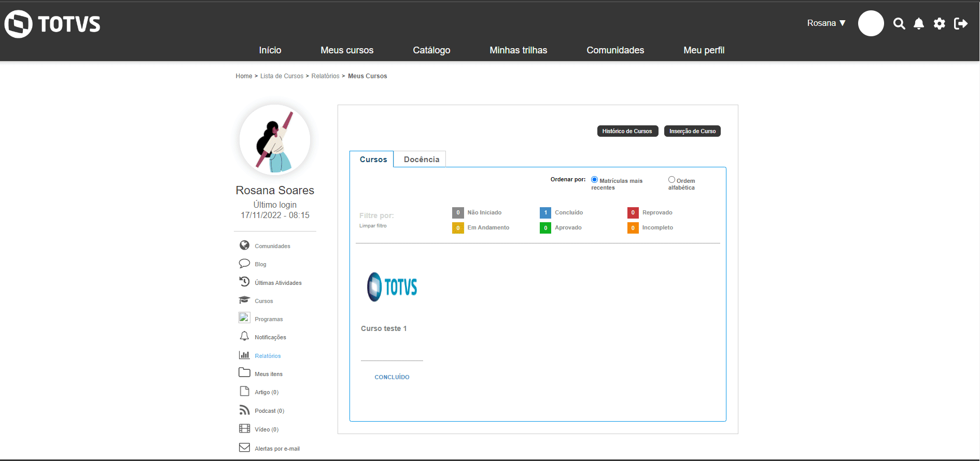Viewport: 980px width, 461px height.
Task: Expand the Rosana user dropdown
Action: 827,23
